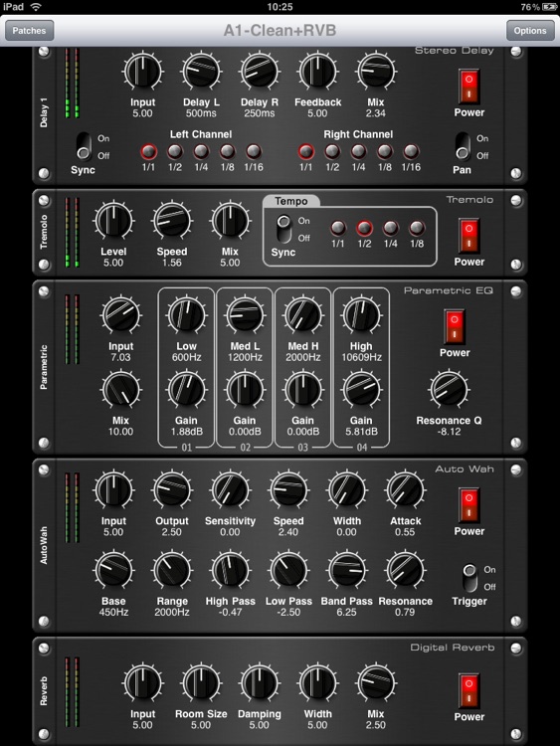Click the Auto Wah Attack knob
The image size is (560, 746).
point(406,490)
